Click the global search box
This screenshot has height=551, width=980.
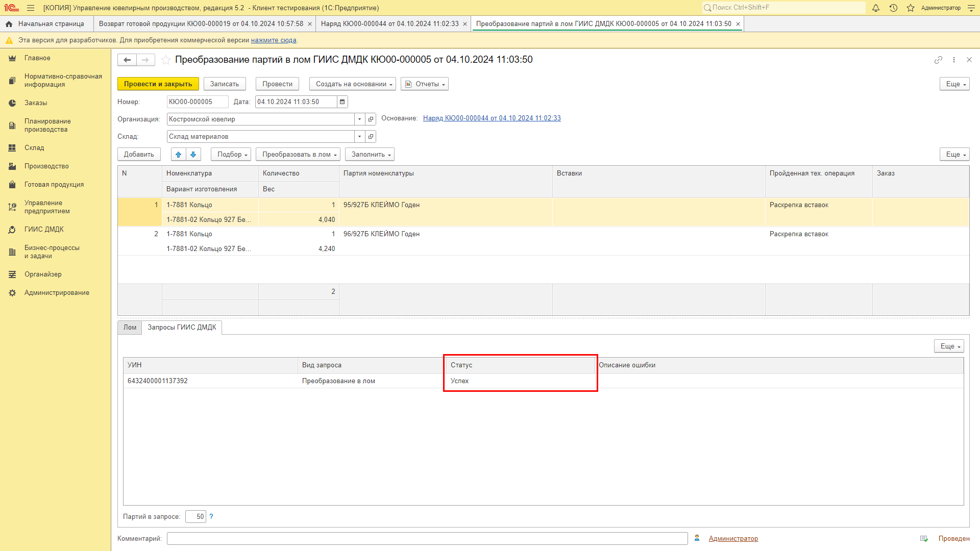pyautogui.click(x=783, y=8)
